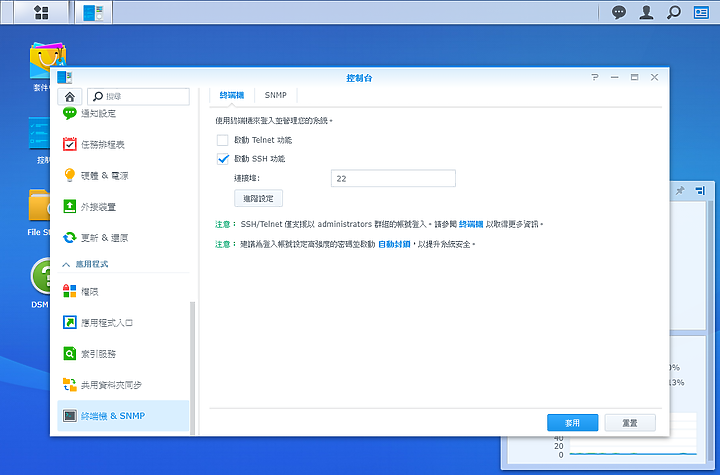The width and height of the screenshot is (720, 475).
Task: Click the 重置 reset button
Action: [630, 423]
